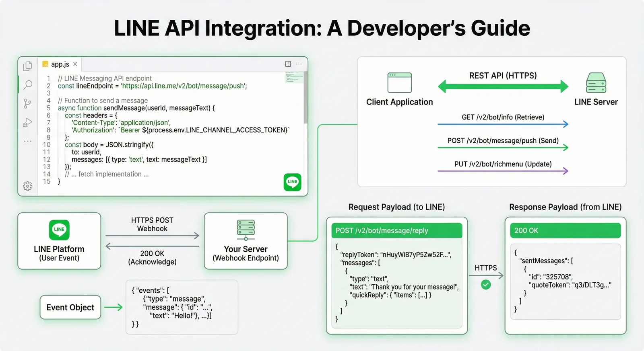Click the 200 OK (Acknowledge) label
Image resolution: width=644 pixels, height=351 pixels.
tap(152, 258)
